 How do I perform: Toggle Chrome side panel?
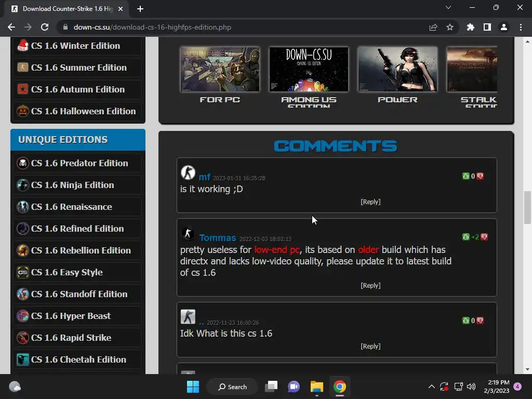487,27
